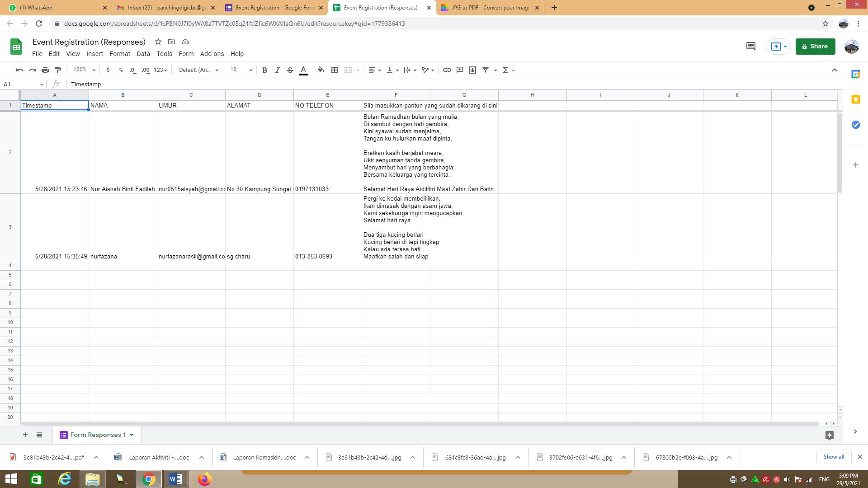
Task: Open the font size dropdown
Action: pyautogui.click(x=241, y=70)
